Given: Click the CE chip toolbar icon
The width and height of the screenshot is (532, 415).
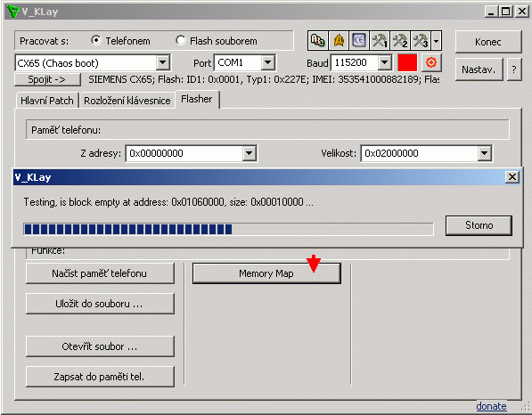Looking at the screenshot, I should [359, 41].
